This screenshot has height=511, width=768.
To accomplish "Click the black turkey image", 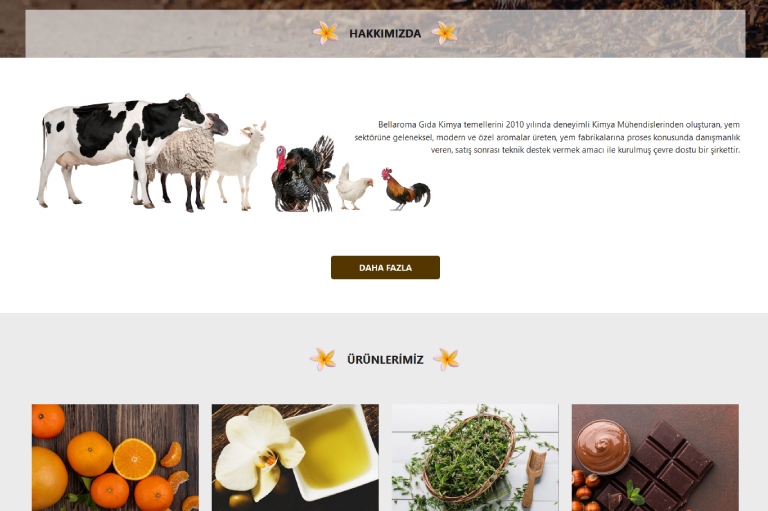I will [x=303, y=175].
